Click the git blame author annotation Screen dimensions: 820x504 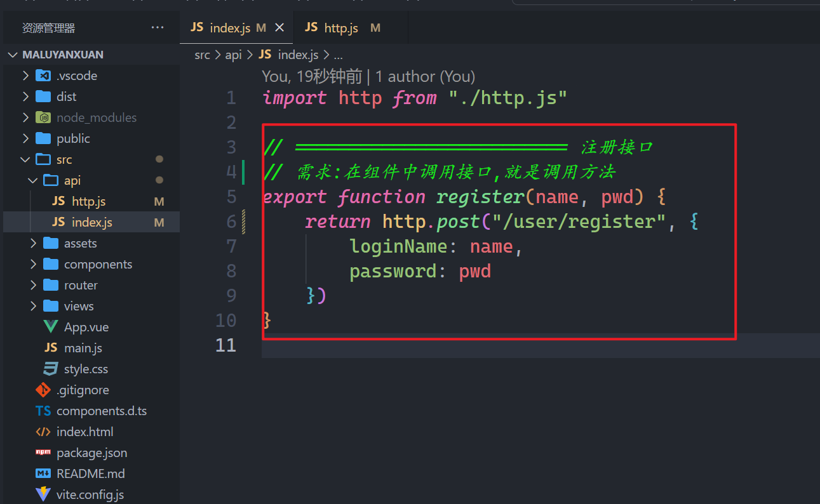pos(368,77)
